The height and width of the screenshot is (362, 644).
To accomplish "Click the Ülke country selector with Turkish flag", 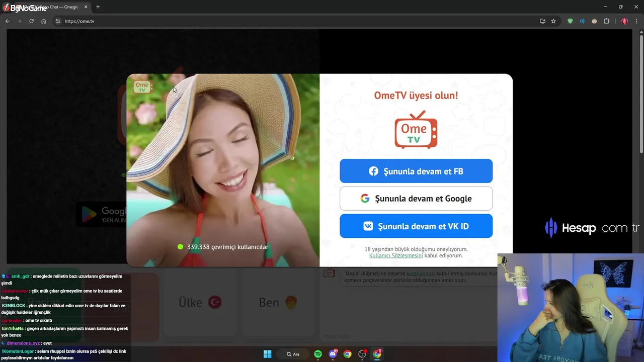I will [200, 303].
